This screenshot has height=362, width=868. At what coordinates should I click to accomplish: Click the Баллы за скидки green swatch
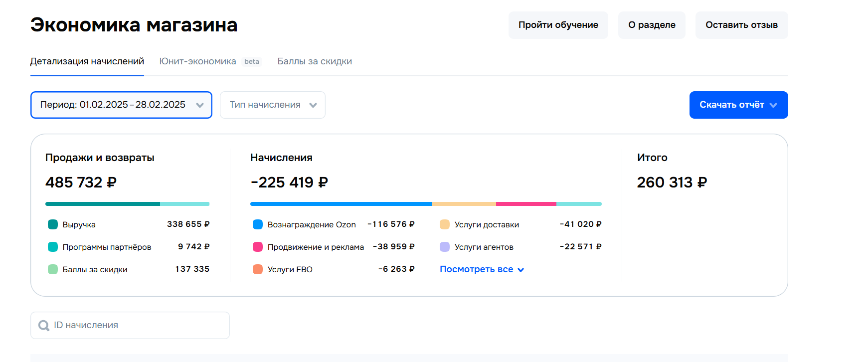click(x=53, y=269)
